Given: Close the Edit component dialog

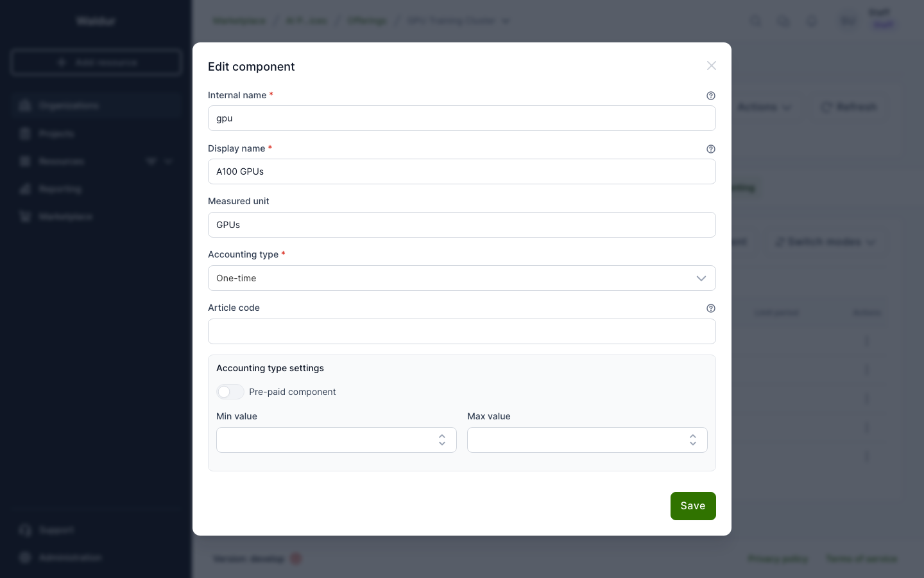Looking at the screenshot, I should coord(711,66).
